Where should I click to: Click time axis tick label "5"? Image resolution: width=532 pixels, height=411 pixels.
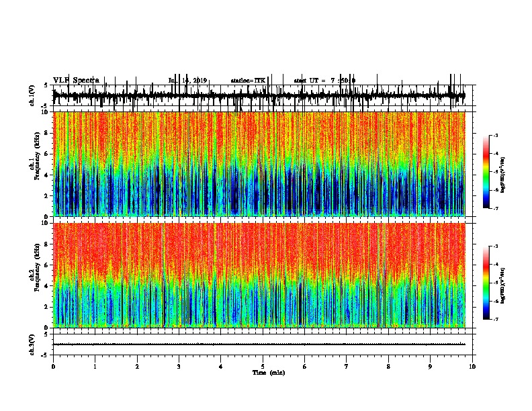point(263,367)
